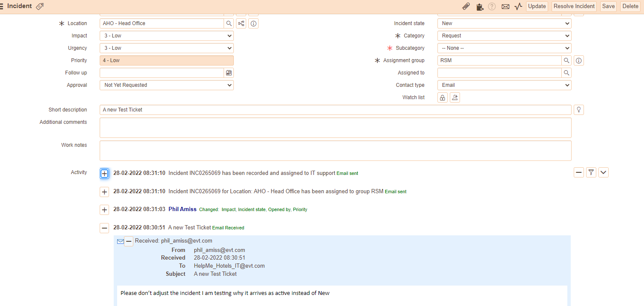Viewport: 644px width, 306px height.
Task: Open the Impact dropdown
Action: click(x=167, y=36)
